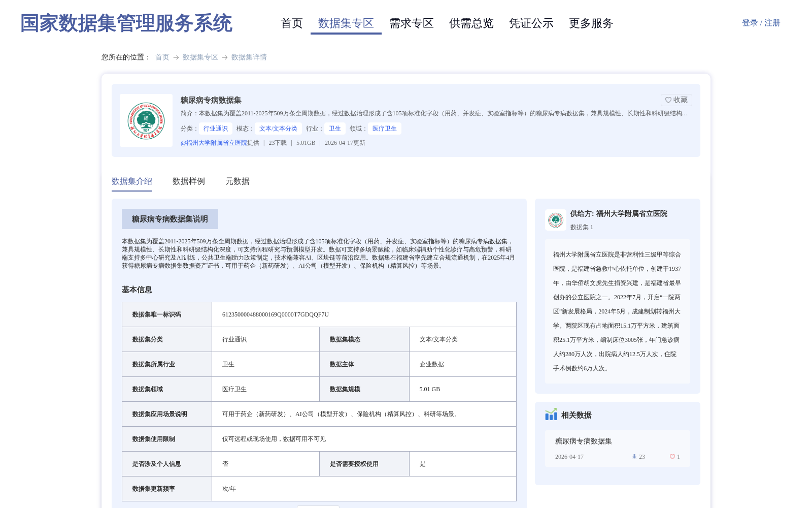Click the download icon in related data card
The width and height of the screenshot is (812, 508).
[x=634, y=457]
